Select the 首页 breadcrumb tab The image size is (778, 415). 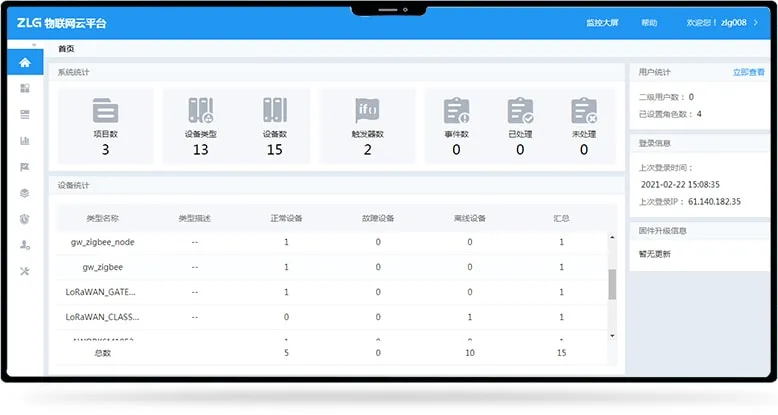click(x=66, y=48)
